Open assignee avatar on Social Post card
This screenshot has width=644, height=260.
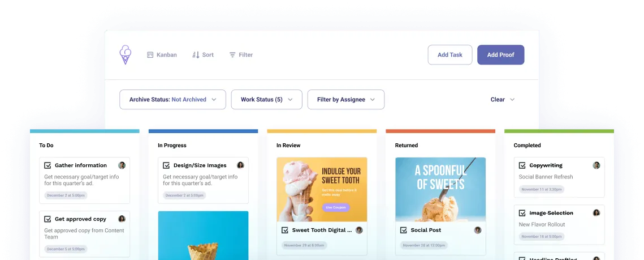(478, 230)
